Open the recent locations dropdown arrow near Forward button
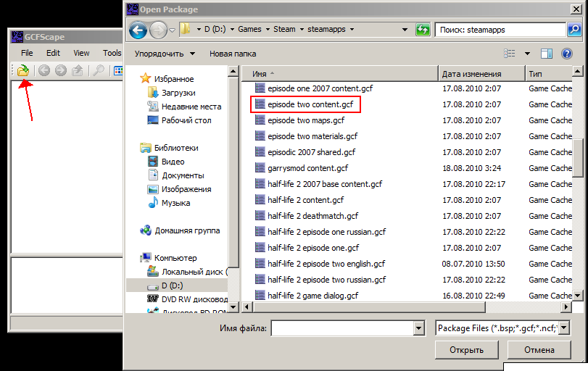 pos(172,30)
